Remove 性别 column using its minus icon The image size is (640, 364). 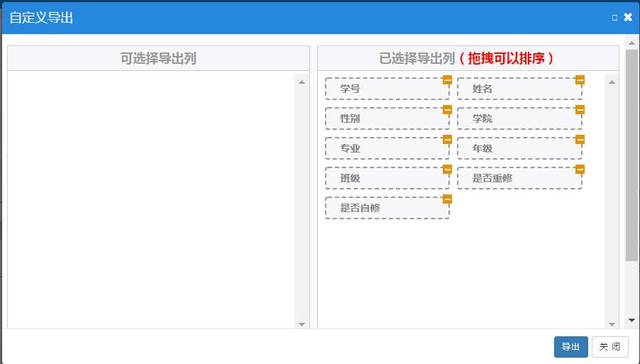[x=447, y=110]
